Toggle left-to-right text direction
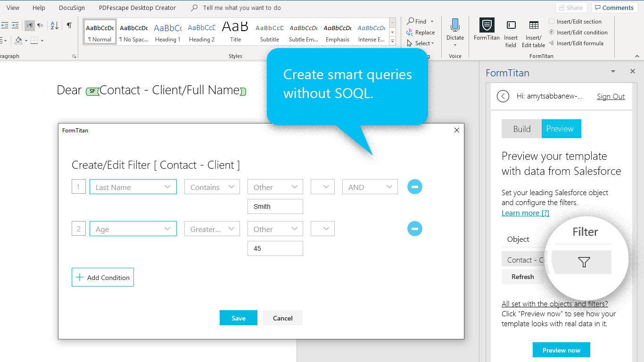This screenshot has height=362, width=644. (30, 25)
